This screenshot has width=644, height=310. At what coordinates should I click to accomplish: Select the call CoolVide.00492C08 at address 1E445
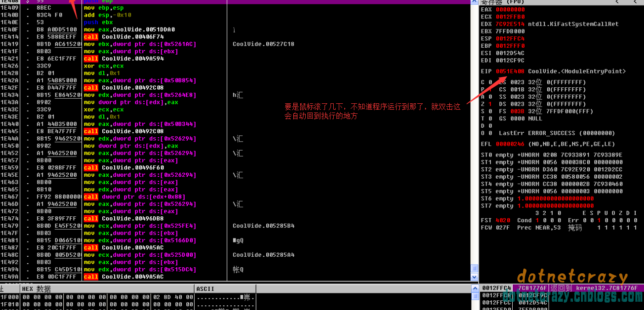click(124, 131)
